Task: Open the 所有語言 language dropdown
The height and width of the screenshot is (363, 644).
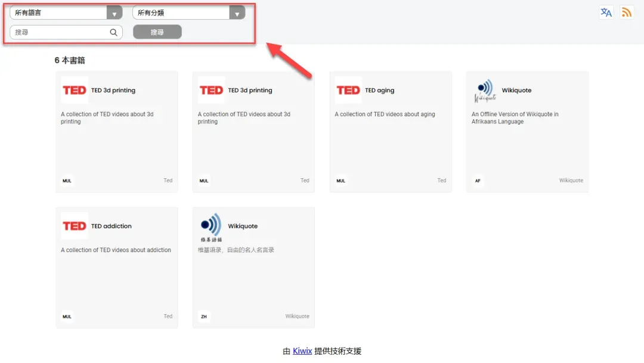Action: [66, 13]
